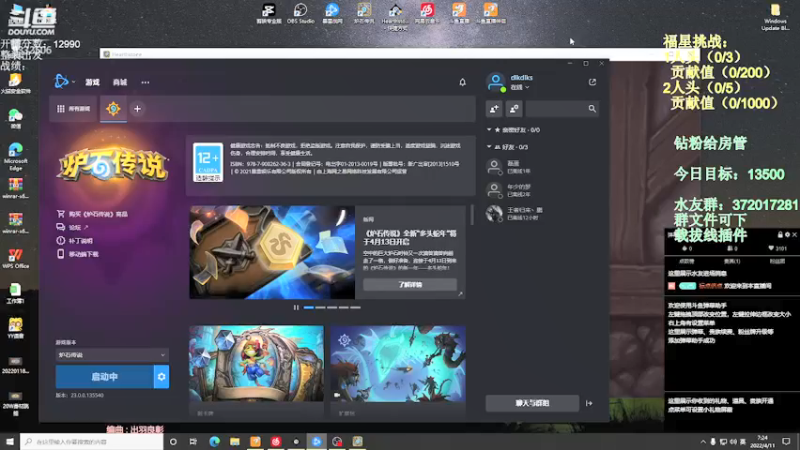Open the murloc card thumbnail

257,364
